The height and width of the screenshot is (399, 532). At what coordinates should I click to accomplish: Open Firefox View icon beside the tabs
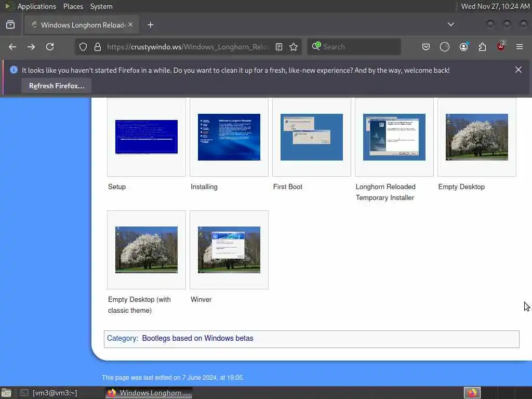pyautogui.click(x=10, y=25)
